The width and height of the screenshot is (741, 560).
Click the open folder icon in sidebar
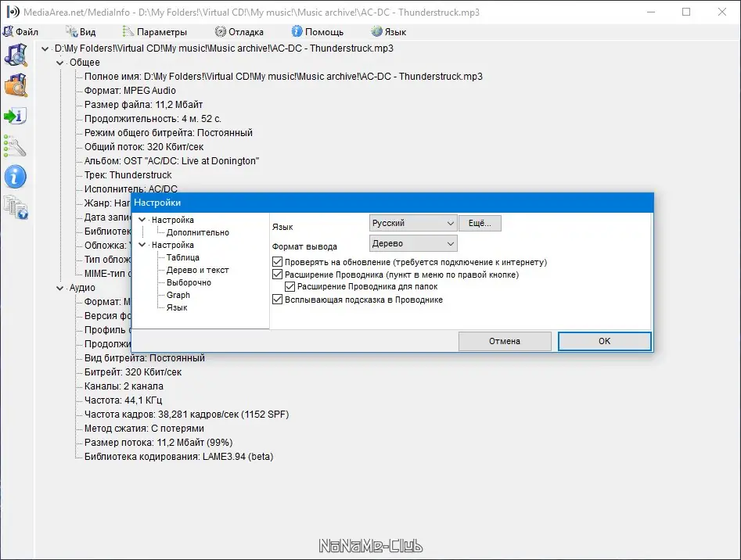click(x=16, y=85)
